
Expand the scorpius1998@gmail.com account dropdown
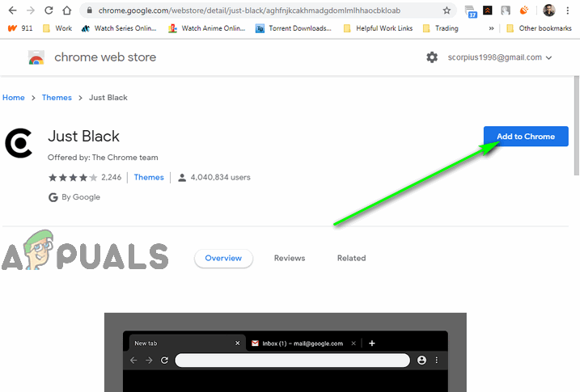pos(500,57)
